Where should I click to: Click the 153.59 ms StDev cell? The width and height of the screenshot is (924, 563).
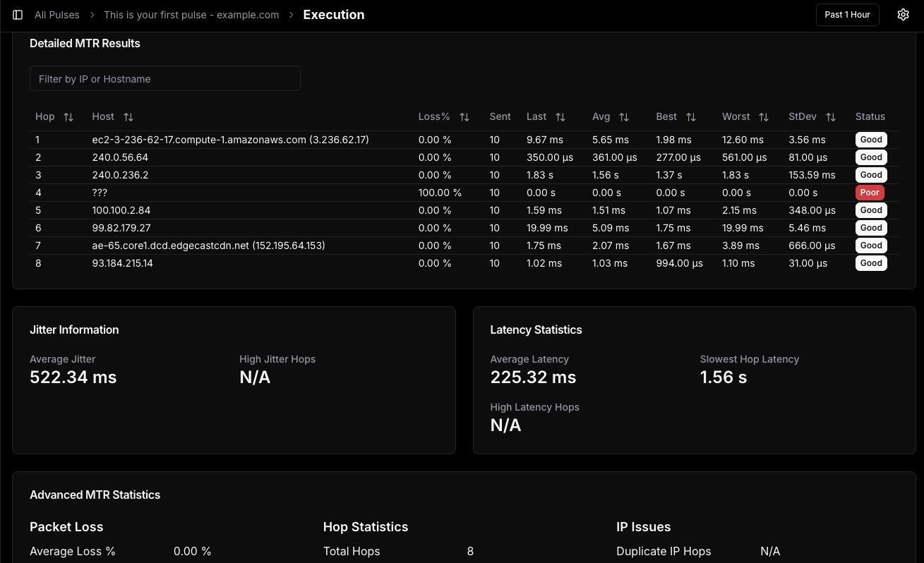(x=812, y=175)
